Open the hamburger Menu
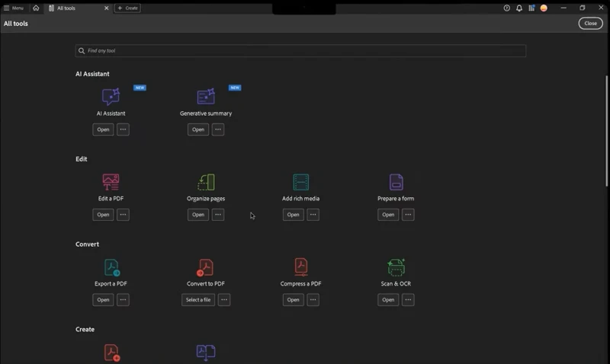The image size is (610, 364). [x=14, y=8]
